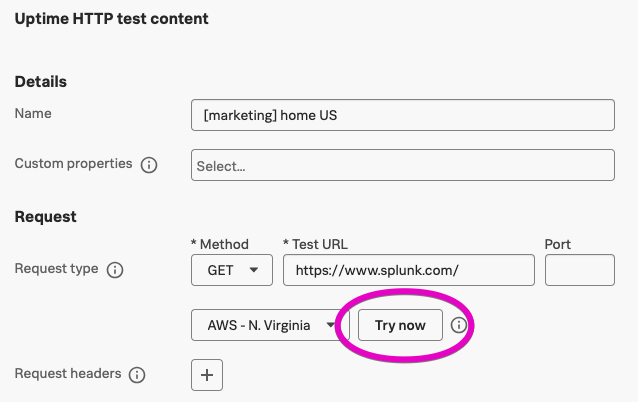The width and height of the screenshot is (638, 402).
Task: Click the "Request" section heading
Action: tap(45, 216)
